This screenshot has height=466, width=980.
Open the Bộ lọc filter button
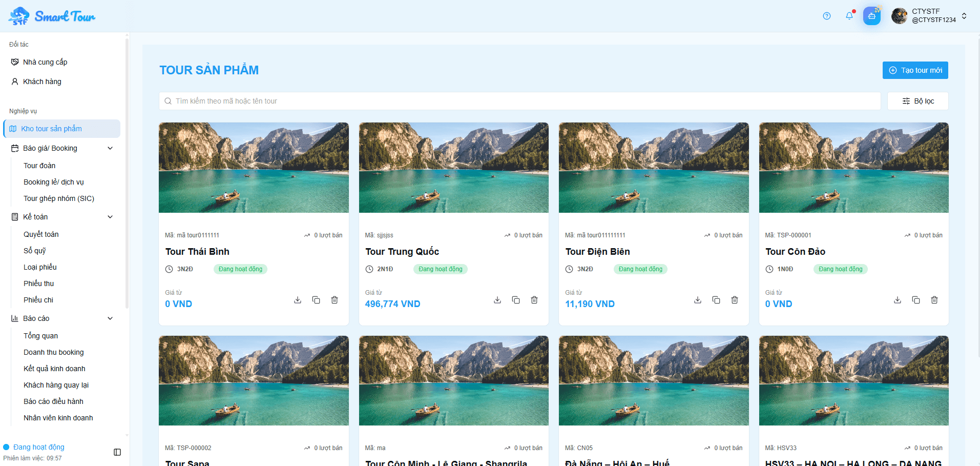[918, 101]
